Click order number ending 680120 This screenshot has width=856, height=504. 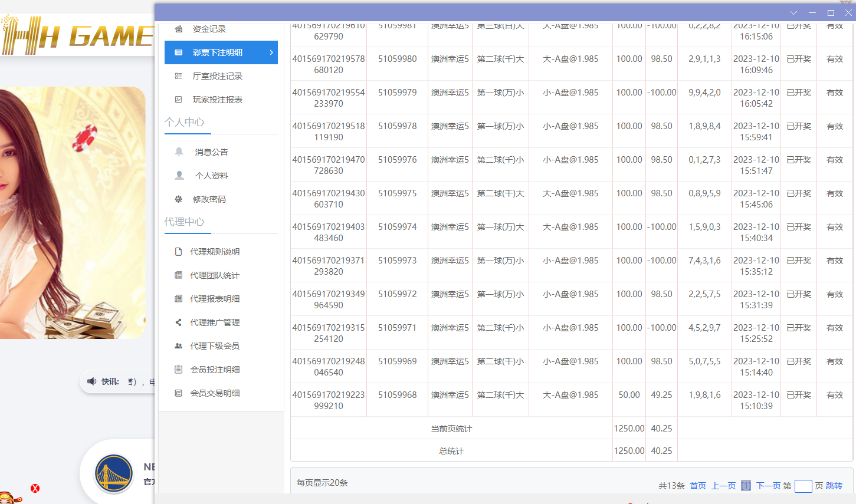pyautogui.click(x=329, y=64)
